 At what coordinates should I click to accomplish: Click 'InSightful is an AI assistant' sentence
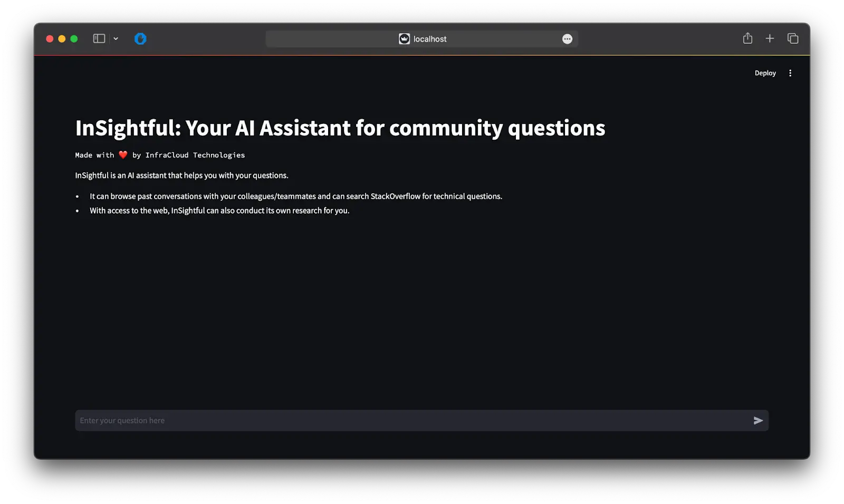click(x=181, y=176)
